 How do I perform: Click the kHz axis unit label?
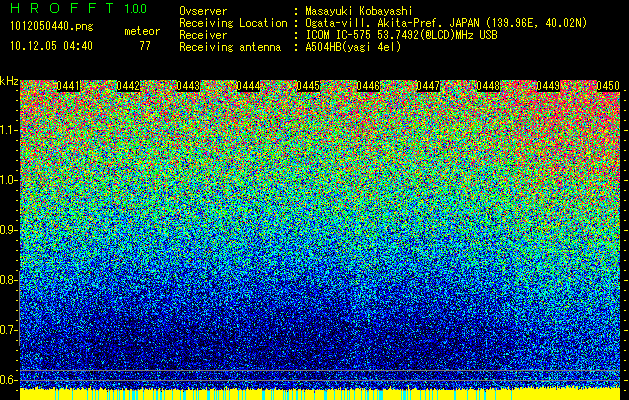coord(9,81)
